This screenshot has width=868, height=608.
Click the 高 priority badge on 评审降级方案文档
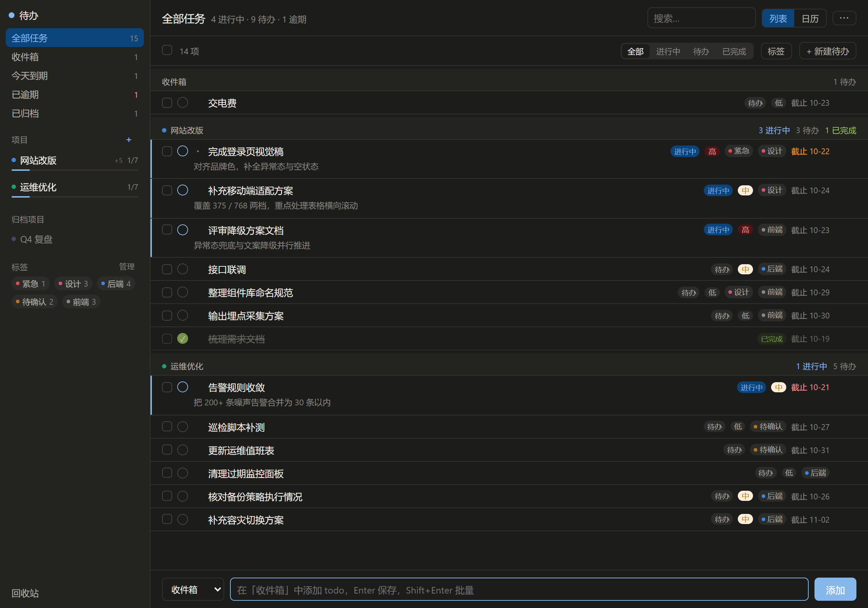click(x=745, y=230)
